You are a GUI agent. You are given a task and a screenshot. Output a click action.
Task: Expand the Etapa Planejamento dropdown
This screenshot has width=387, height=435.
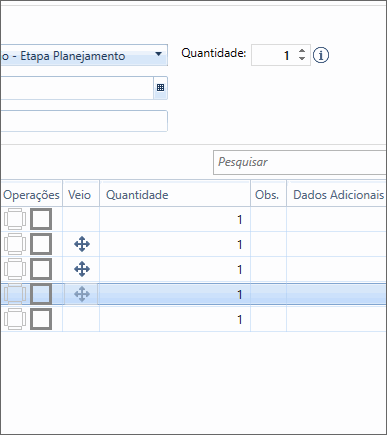click(159, 54)
